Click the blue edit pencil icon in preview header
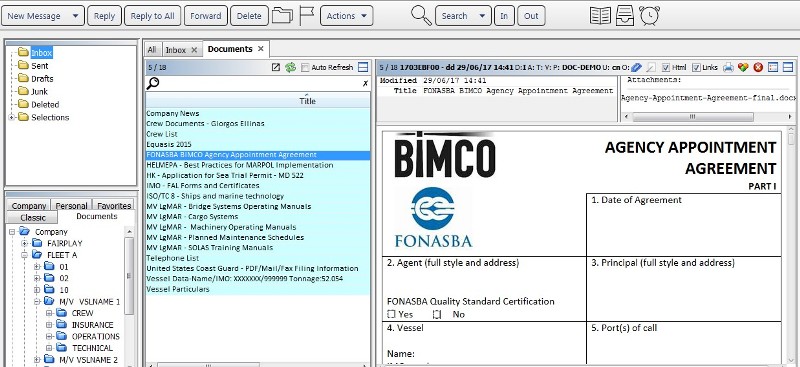This screenshot has width=800, height=367. coord(636,67)
